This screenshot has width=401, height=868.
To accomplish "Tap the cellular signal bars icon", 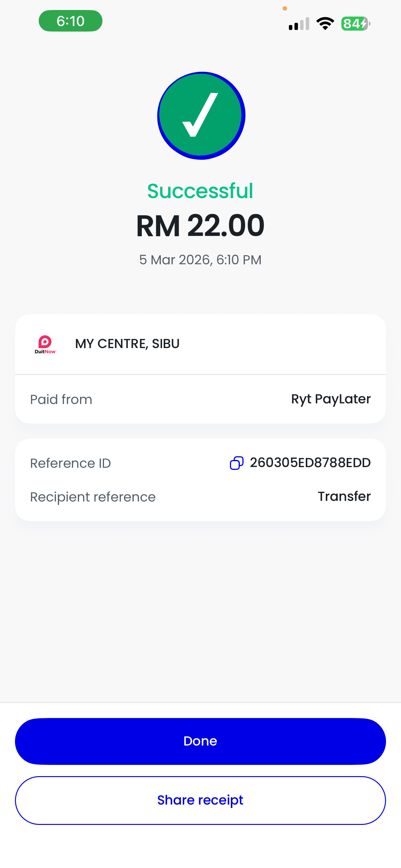I will (x=299, y=24).
